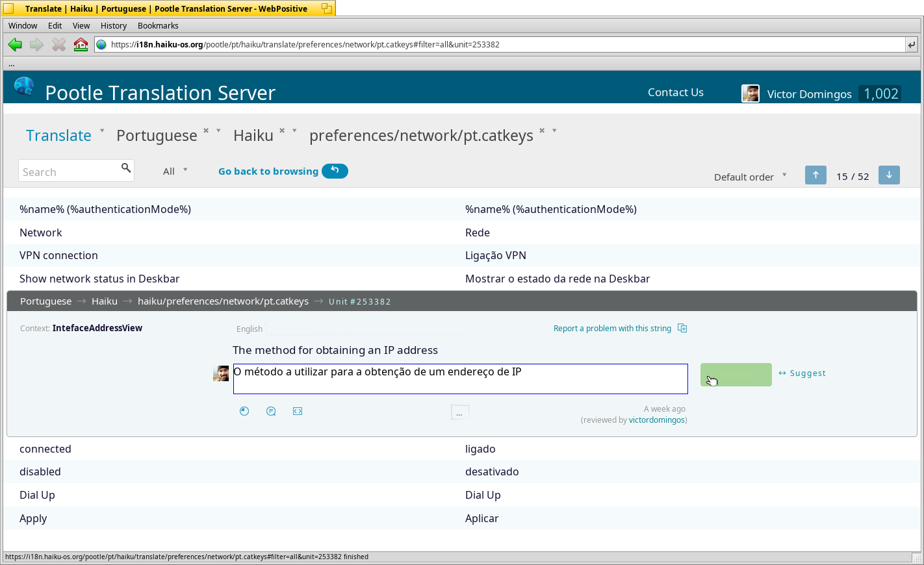This screenshot has height=565, width=924.
Task: Click the ... bookmarks bar entry
Action: point(12,64)
